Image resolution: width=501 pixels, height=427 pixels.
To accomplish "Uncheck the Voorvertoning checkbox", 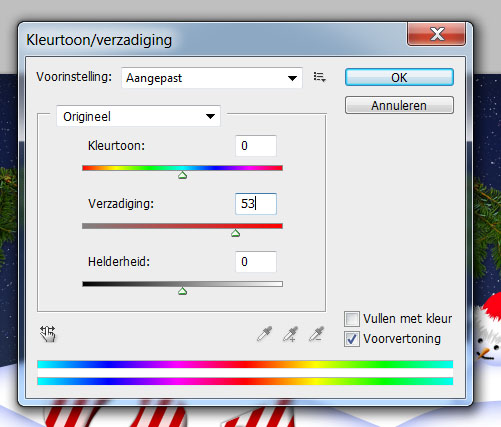I will [x=352, y=339].
